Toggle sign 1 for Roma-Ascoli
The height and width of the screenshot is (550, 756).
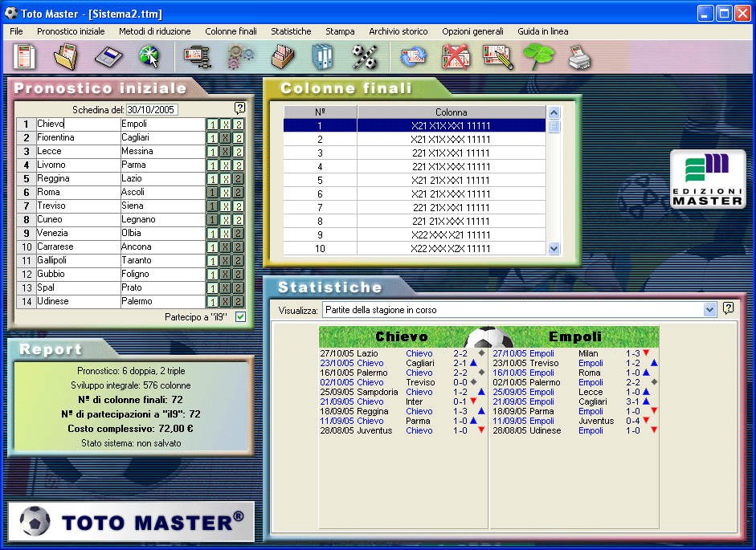(x=213, y=193)
